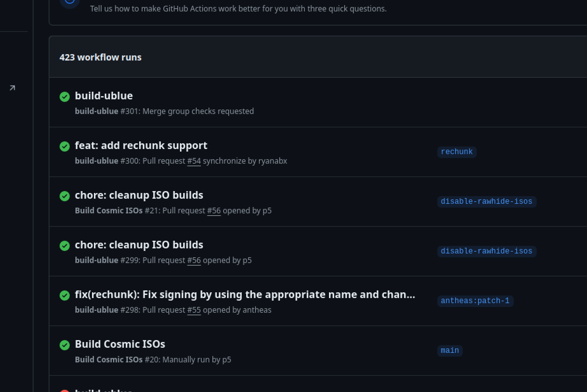Select disable-rawhide-isos branch label on run #21
This screenshot has width=587, height=392.
486,202
